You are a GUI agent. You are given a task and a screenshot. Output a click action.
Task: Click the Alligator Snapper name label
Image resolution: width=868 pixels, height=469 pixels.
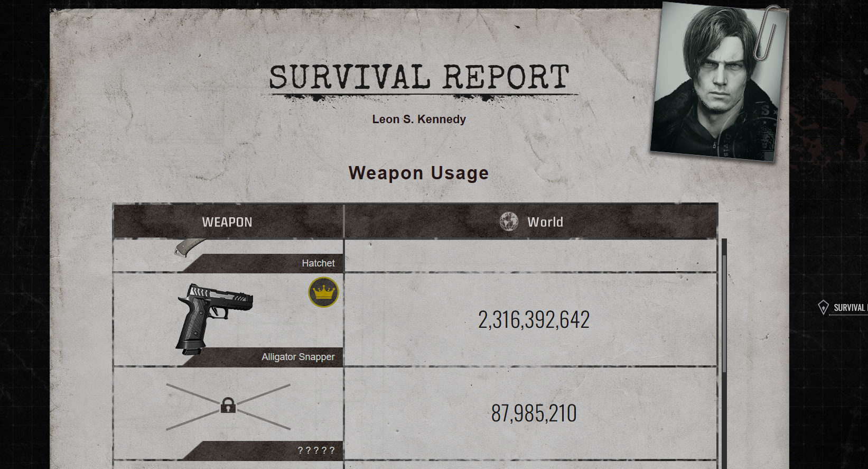[x=298, y=357]
